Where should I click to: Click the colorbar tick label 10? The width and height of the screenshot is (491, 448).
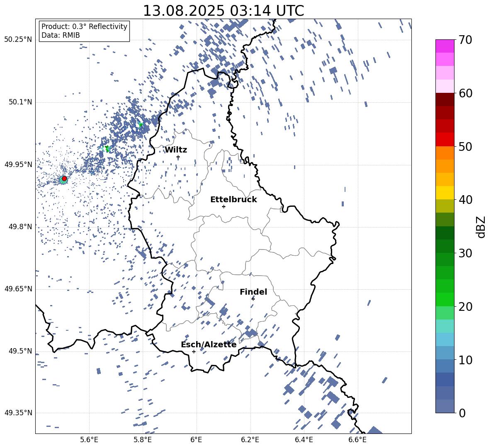(x=465, y=360)
